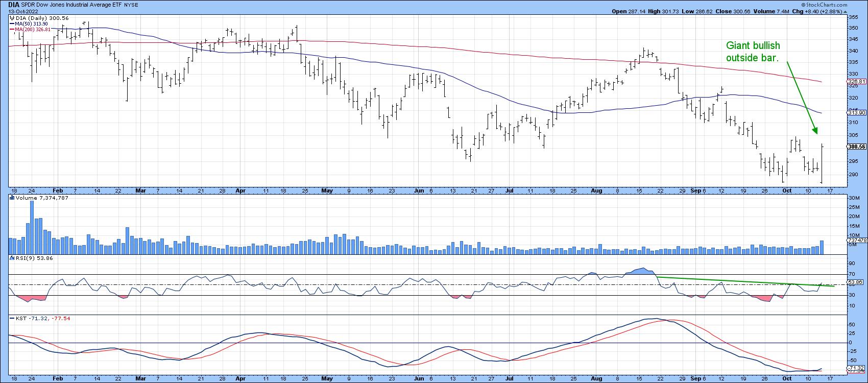Click the -71.32 KST axis value tag
Viewport: 868px width, 383px height.
[856, 368]
